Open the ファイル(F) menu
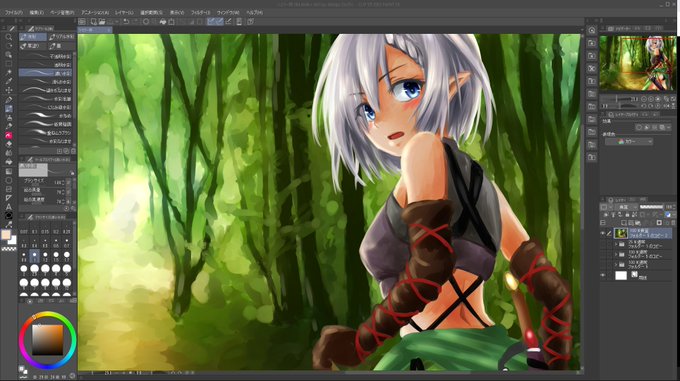This screenshot has height=381, width=680. [x=14, y=13]
